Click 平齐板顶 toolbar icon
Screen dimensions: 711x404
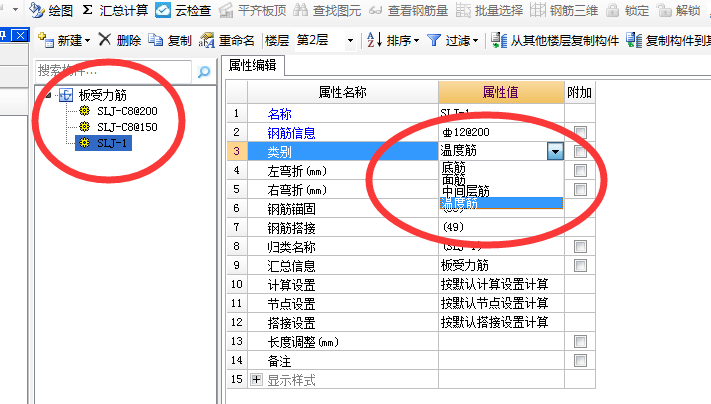tap(226, 10)
